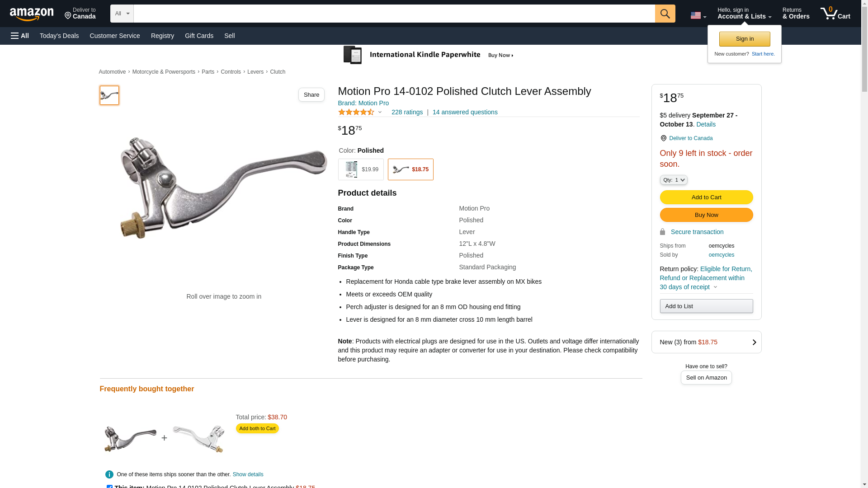This screenshot has height=488, width=868.
Task: Open Today's Deals in navigation bar
Action: coord(59,36)
